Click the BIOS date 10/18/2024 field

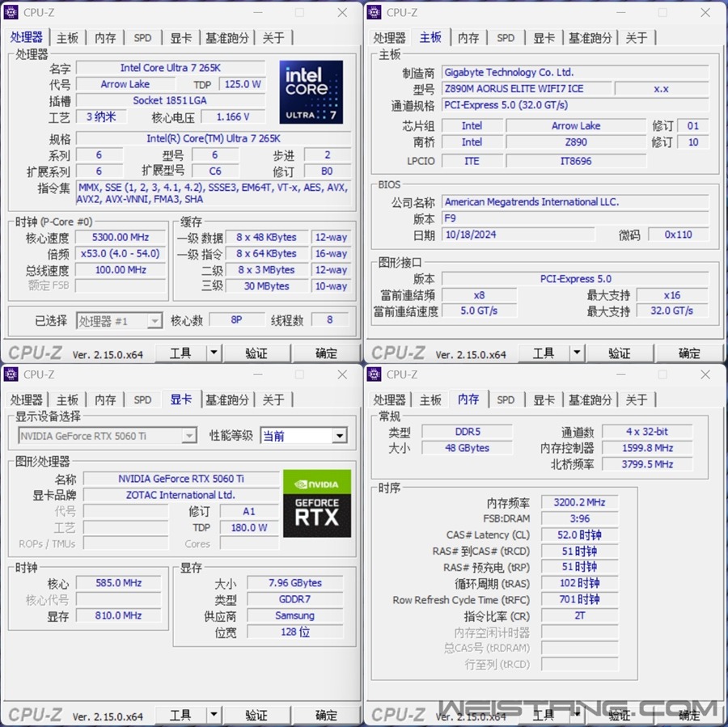coord(518,235)
